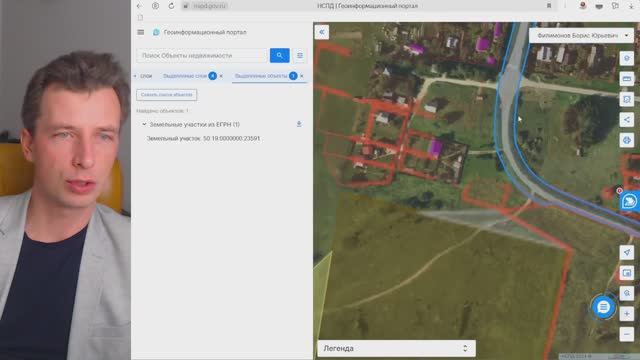Go back using the browser back arrow
Viewport: 640px width, 360px height.
pos(140,6)
